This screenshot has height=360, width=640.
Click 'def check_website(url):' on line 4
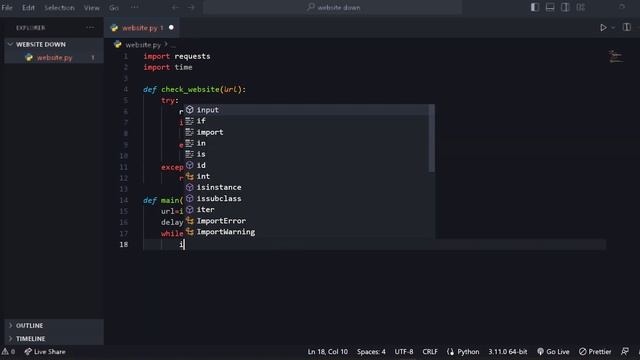[195, 89]
